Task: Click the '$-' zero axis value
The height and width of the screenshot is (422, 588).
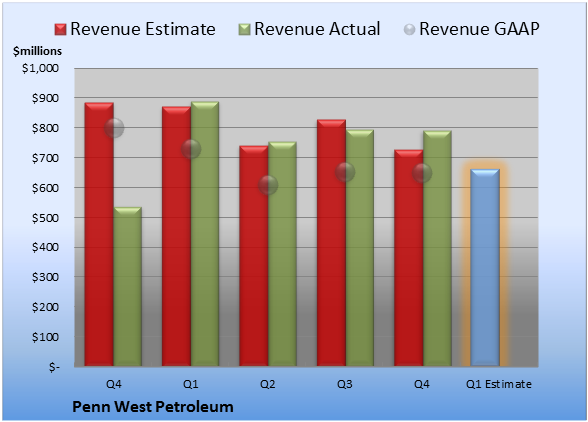Action: (54, 367)
